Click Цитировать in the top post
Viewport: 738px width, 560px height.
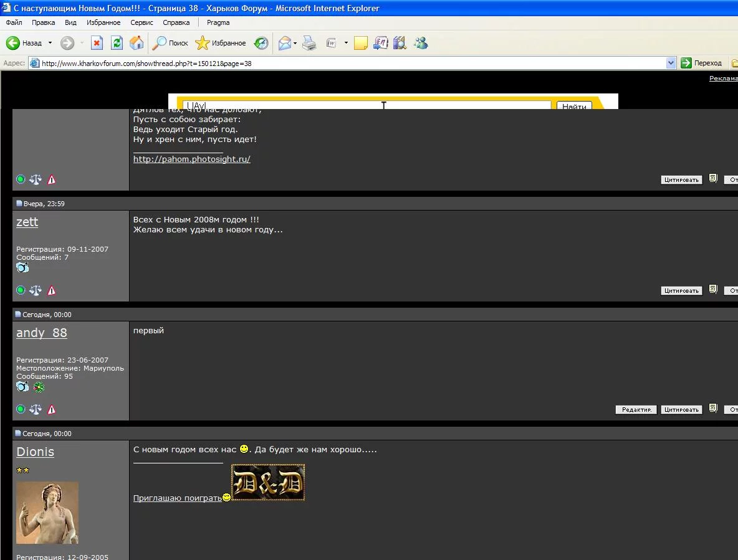point(681,179)
